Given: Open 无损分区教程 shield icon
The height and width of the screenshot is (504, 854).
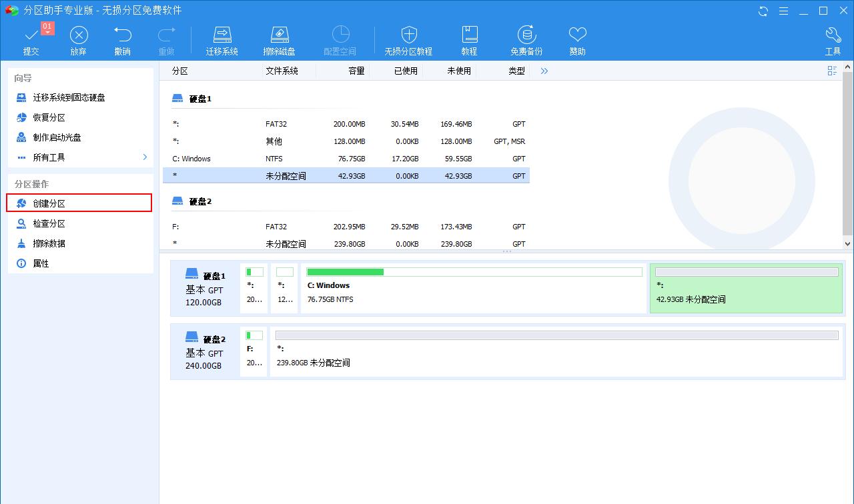Looking at the screenshot, I should (x=408, y=35).
